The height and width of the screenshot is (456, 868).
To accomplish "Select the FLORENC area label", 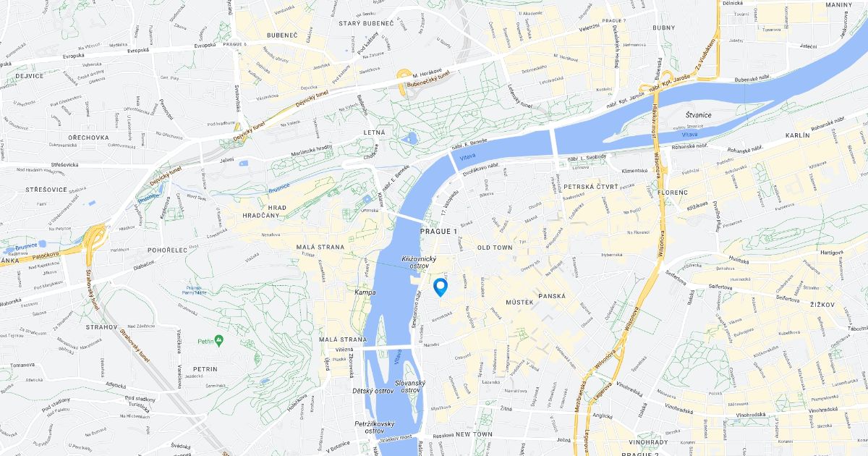I will tap(673, 193).
